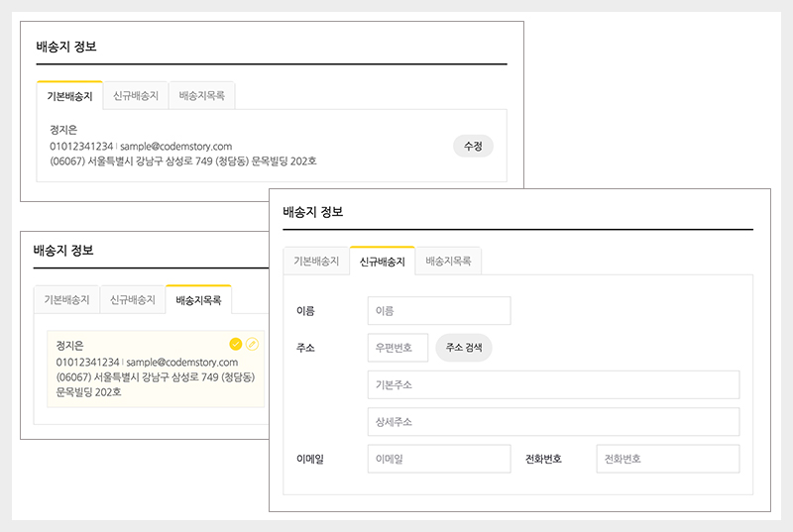Click the yellow checkmark icon on address card
Viewport: 793px width, 532px height.
[236, 344]
